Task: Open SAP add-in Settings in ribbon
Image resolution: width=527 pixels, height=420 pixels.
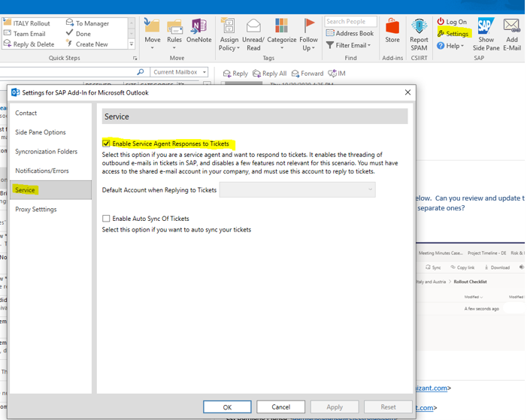Action: click(x=453, y=34)
